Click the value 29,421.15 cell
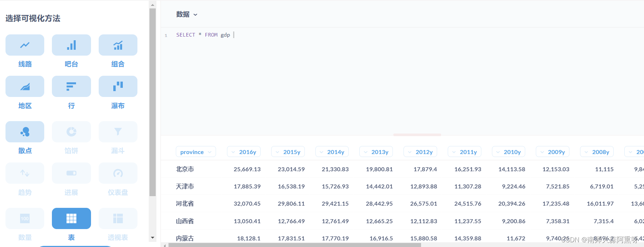644x247 pixels. [x=335, y=203]
